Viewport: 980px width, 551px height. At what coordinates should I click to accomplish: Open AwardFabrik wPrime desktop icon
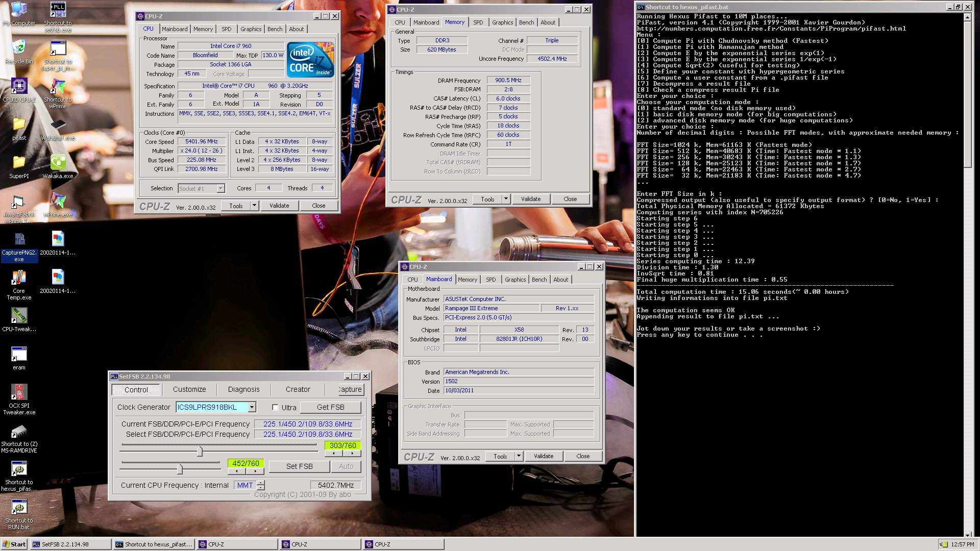19,208
